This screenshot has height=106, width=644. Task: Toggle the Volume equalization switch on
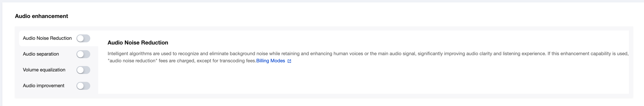[x=83, y=70]
